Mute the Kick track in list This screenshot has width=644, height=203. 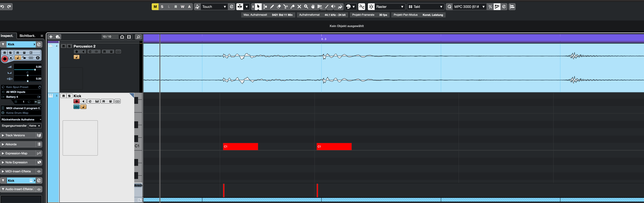pos(63,96)
